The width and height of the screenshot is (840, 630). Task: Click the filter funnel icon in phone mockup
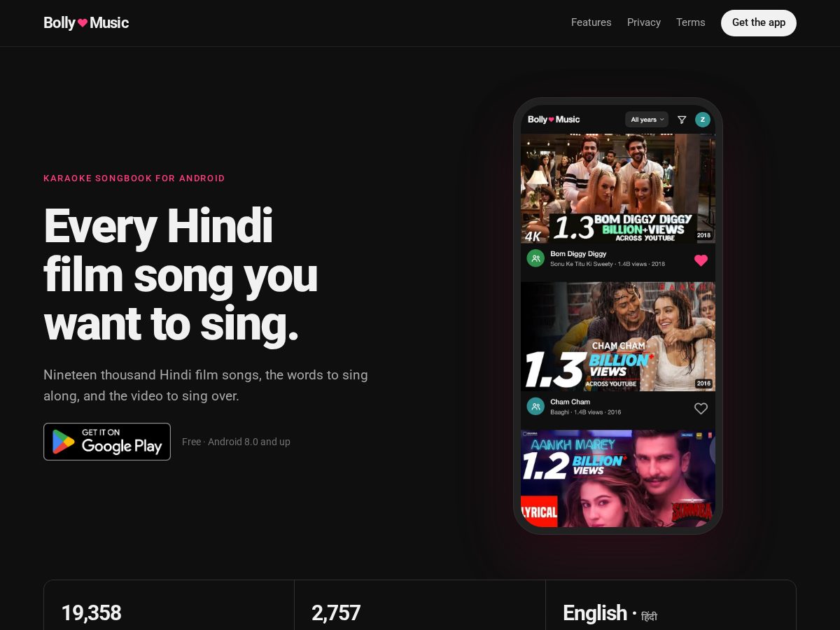tap(682, 120)
